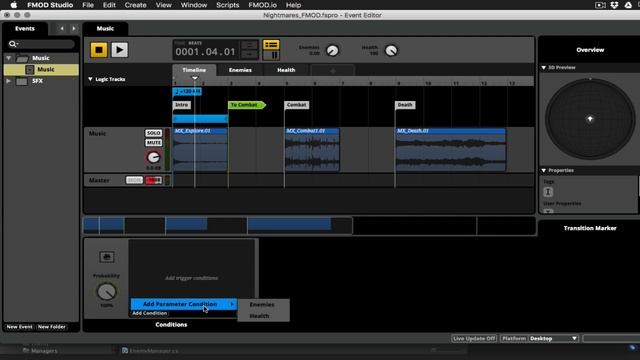Viewport: 640px width, 360px height.
Task: Open the Create menu
Action: 136,5
